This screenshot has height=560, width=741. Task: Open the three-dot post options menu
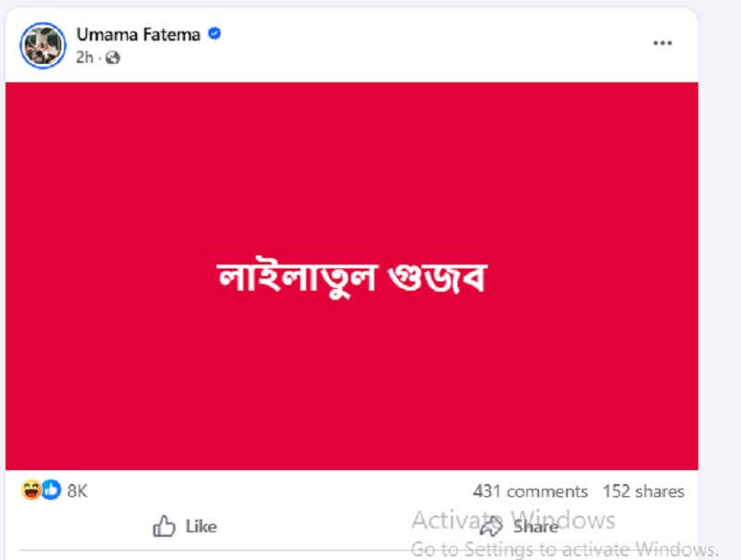661,44
